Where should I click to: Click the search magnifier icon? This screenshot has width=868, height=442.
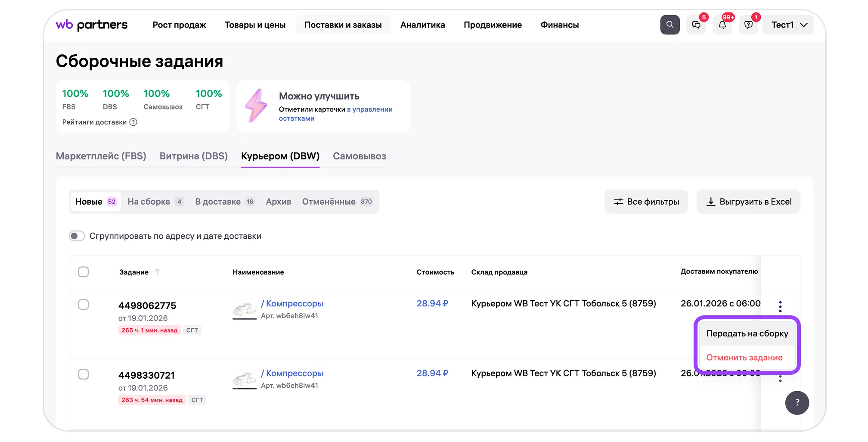point(670,25)
